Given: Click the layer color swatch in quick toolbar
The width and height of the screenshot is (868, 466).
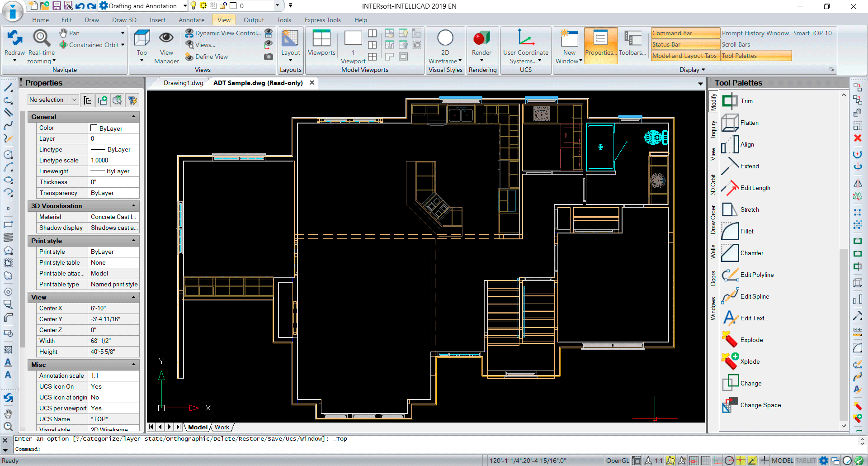Looking at the screenshot, I should click(233, 6).
